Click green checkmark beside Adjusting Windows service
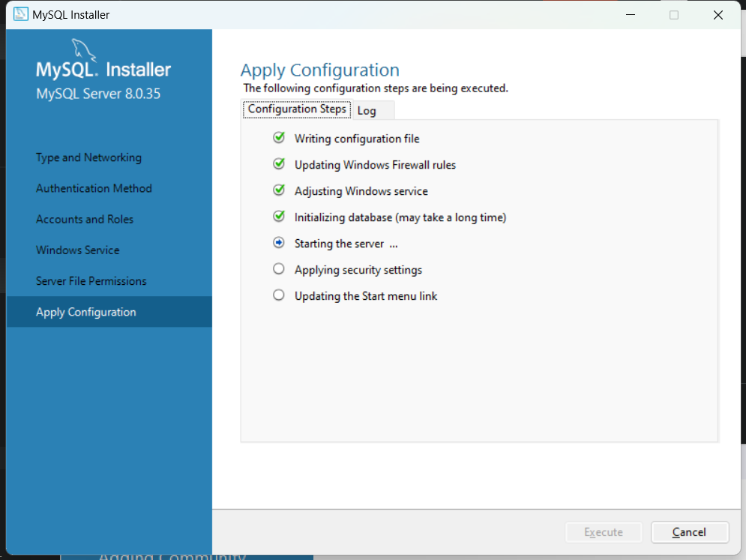The height and width of the screenshot is (560, 746). (x=279, y=190)
